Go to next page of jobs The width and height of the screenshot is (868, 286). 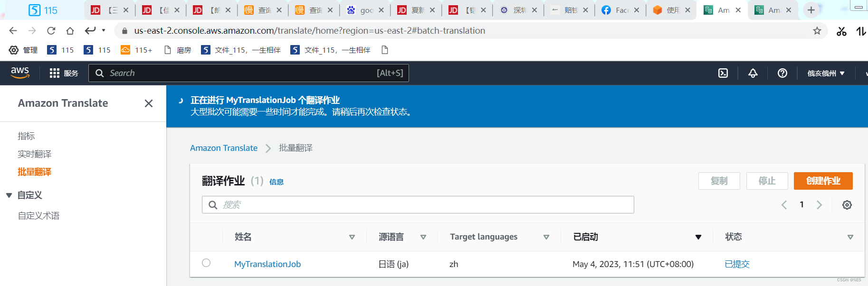819,205
